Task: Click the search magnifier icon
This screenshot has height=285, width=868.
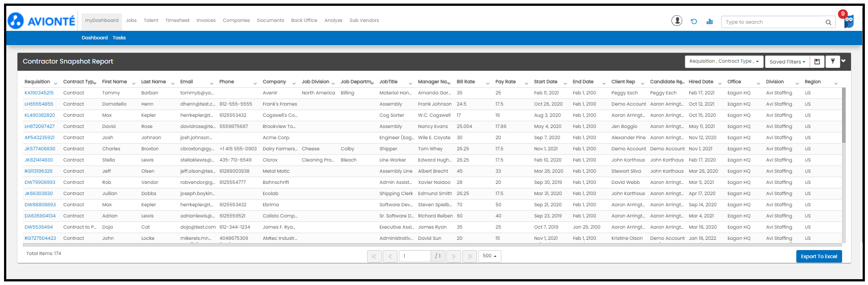Action: (828, 22)
